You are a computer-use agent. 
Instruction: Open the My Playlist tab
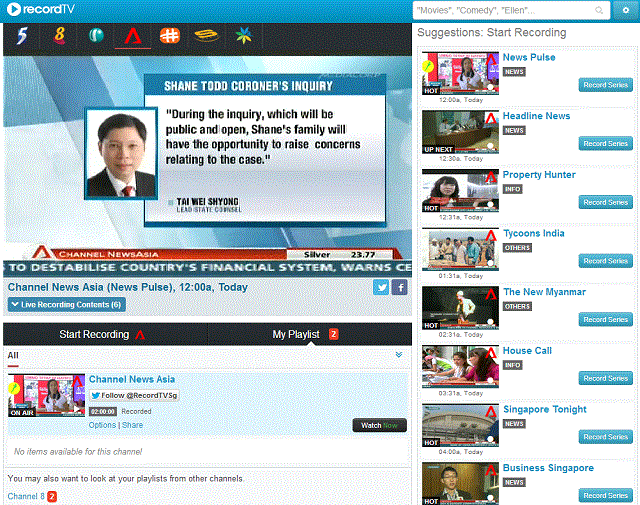tap(310, 334)
